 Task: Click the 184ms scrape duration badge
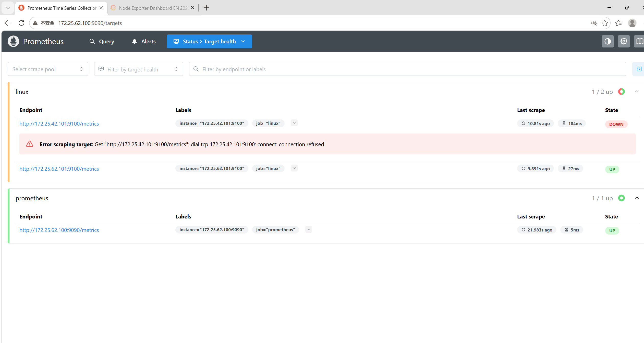tap(572, 124)
